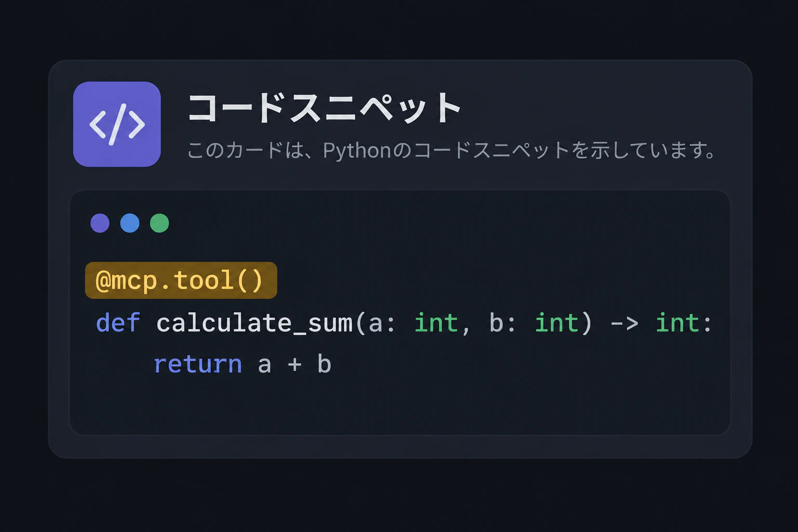Image resolution: width=798 pixels, height=532 pixels.
Task: Click the green window dot
Action: (159, 223)
